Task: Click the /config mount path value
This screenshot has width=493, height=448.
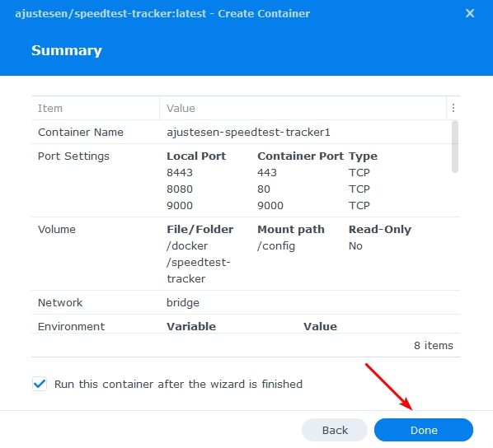Action: 276,246
